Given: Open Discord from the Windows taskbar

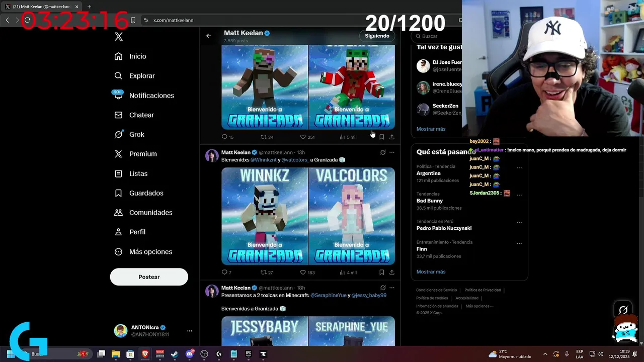Looking at the screenshot, I should [190, 354].
